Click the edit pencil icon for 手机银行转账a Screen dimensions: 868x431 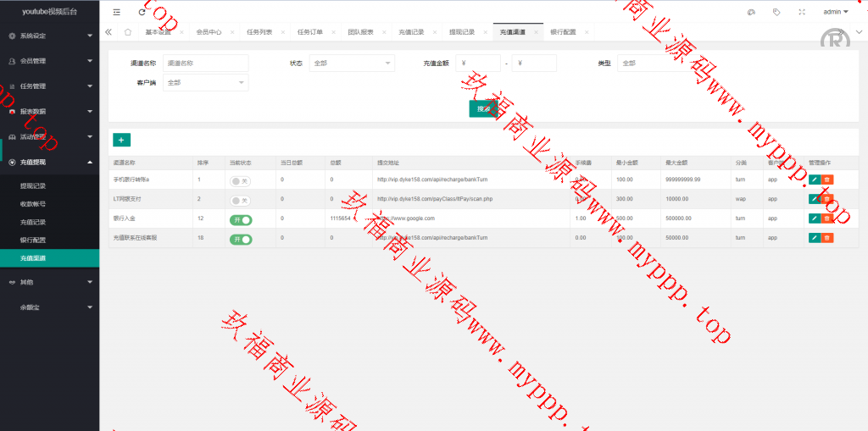point(815,180)
